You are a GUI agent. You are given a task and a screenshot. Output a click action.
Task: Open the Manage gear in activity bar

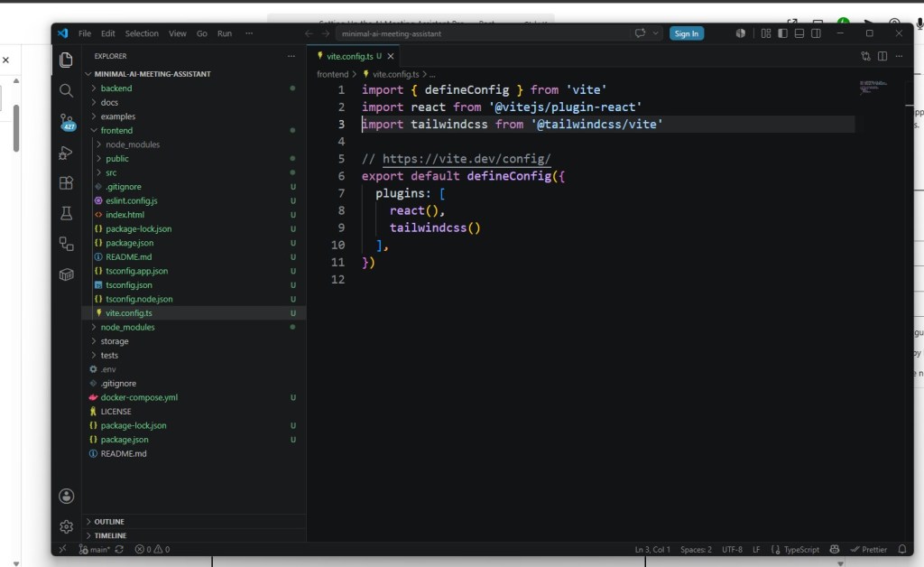pos(66,525)
